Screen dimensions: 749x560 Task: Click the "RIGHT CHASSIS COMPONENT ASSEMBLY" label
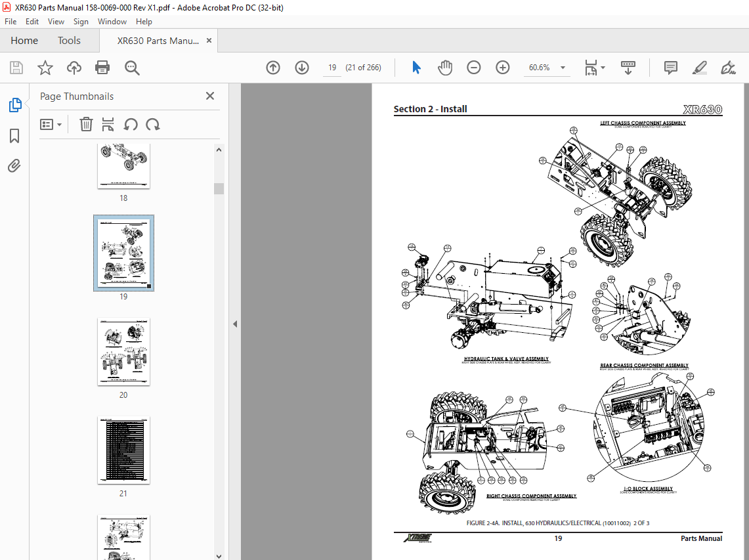pos(531,496)
